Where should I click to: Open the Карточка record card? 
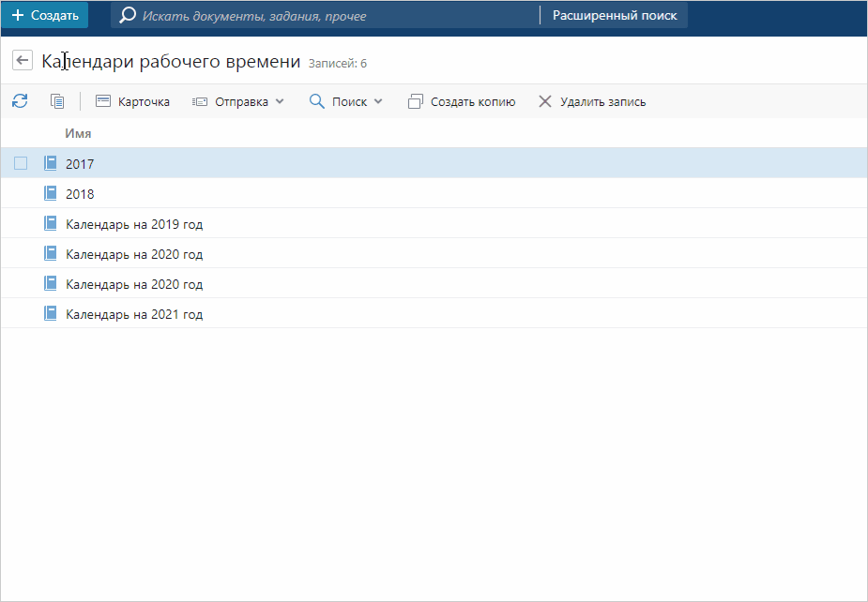pos(132,101)
